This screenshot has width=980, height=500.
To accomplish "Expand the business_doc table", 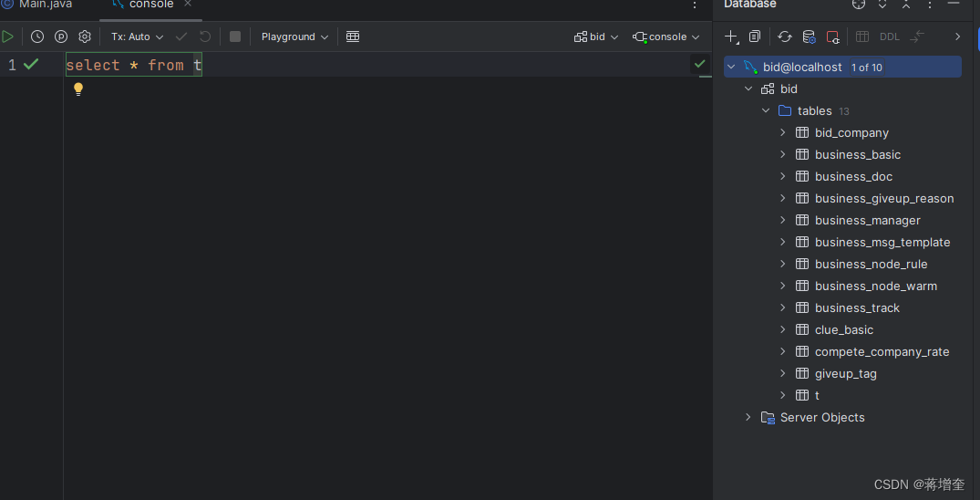I will pyautogui.click(x=782, y=176).
